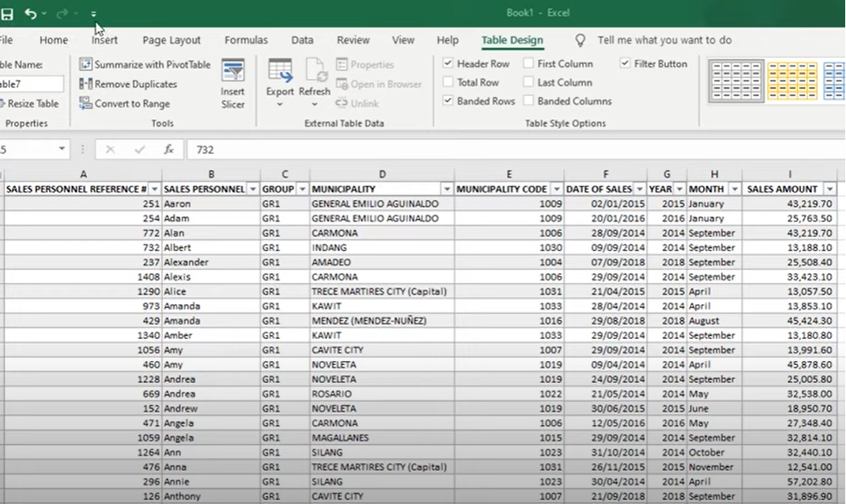Expand the Name Box dropdown arrow
846x504 pixels.
coord(62,149)
